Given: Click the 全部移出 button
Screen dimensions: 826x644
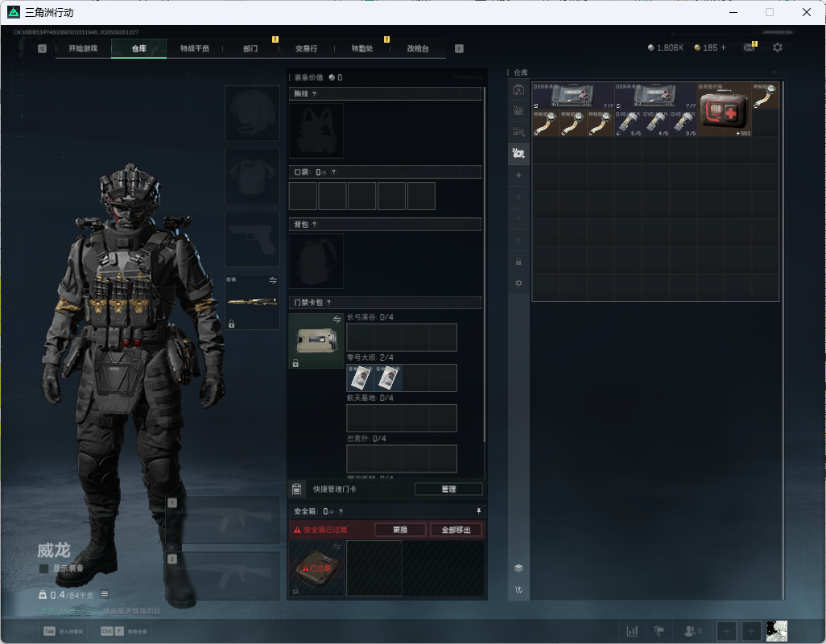Looking at the screenshot, I should (456, 530).
